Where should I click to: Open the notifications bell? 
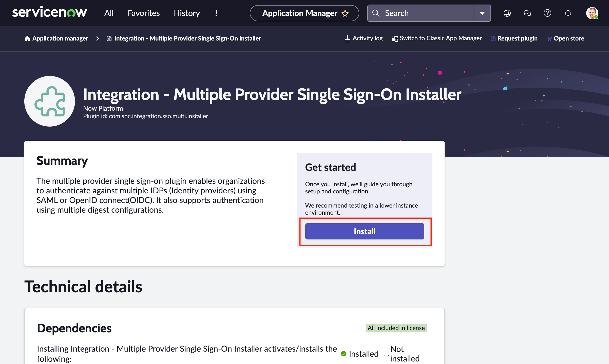pos(568,13)
